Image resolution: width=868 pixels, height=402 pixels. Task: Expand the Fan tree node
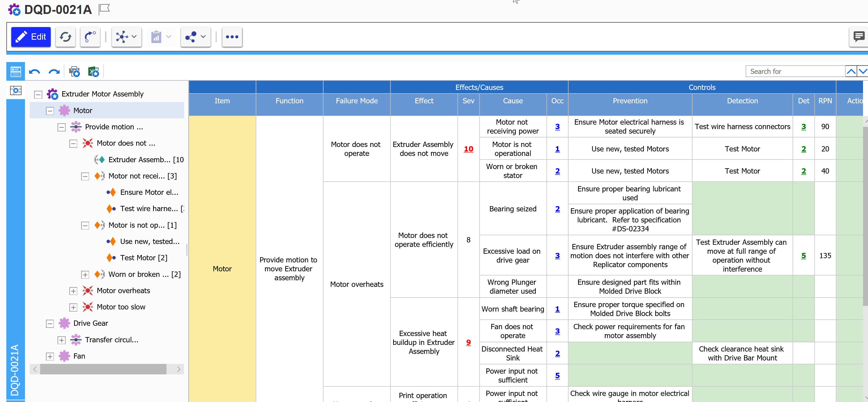click(x=50, y=356)
